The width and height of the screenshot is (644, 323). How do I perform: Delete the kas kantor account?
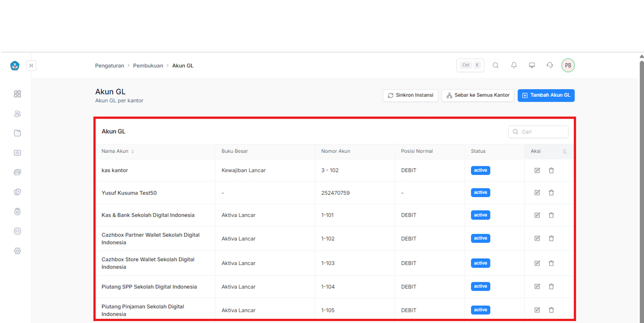point(551,171)
